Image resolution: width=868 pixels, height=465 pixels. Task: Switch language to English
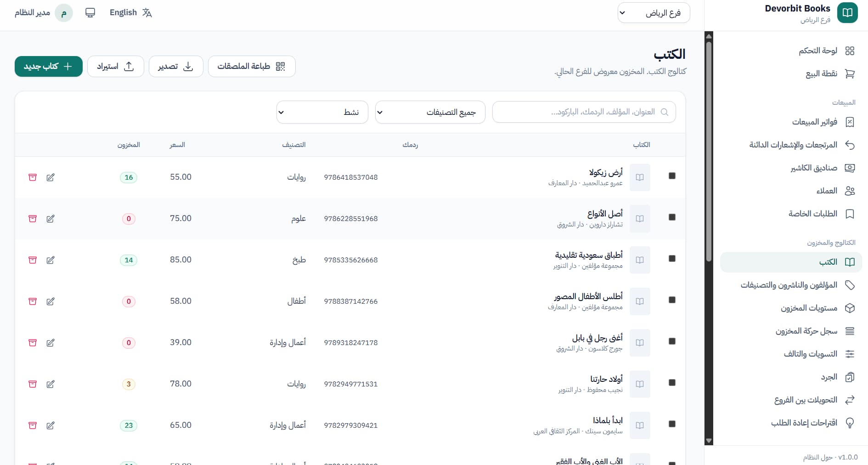click(x=131, y=13)
